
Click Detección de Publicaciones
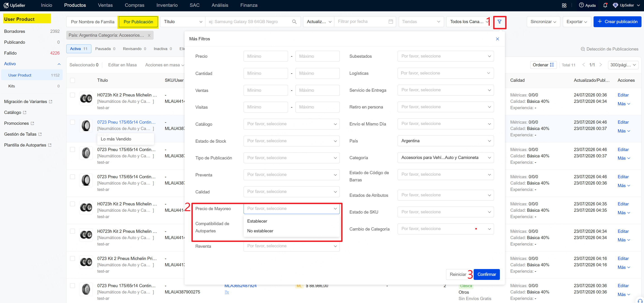pyautogui.click(x=609, y=49)
